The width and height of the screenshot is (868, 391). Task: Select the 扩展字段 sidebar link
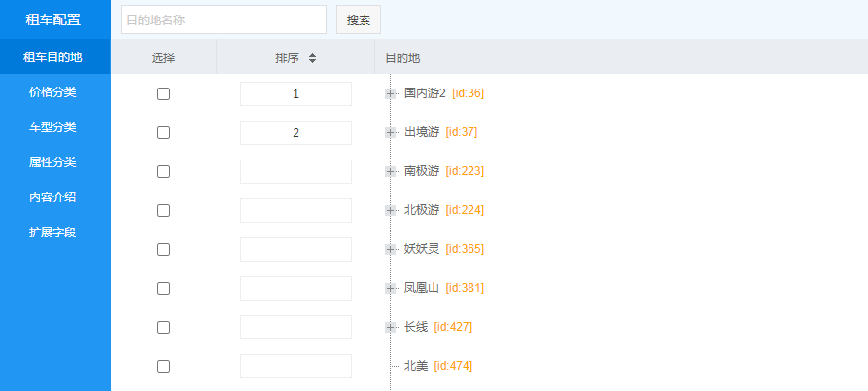pyautogui.click(x=52, y=232)
